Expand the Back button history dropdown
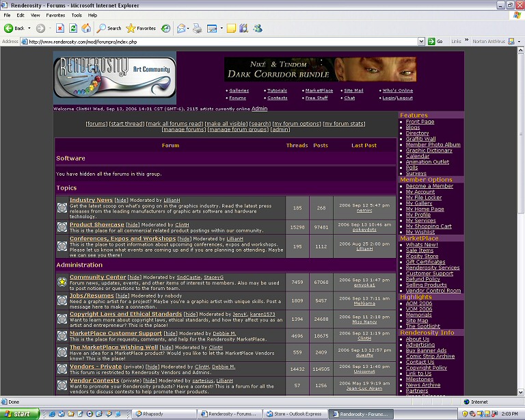 click(29, 28)
